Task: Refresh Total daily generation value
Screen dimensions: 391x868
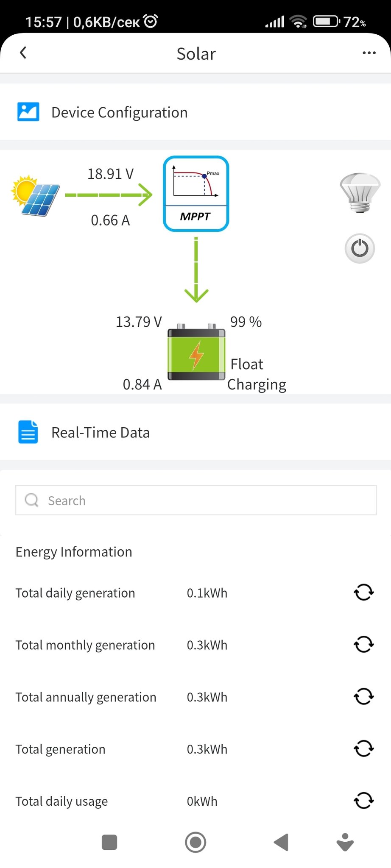Action: pyautogui.click(x=363, y=593)
